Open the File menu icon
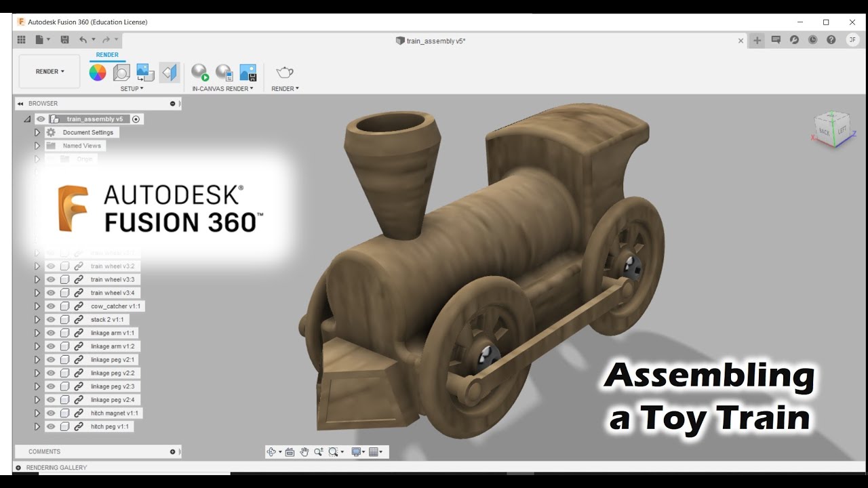The height and width of the screenshot is (488, 868). (42, 41)
